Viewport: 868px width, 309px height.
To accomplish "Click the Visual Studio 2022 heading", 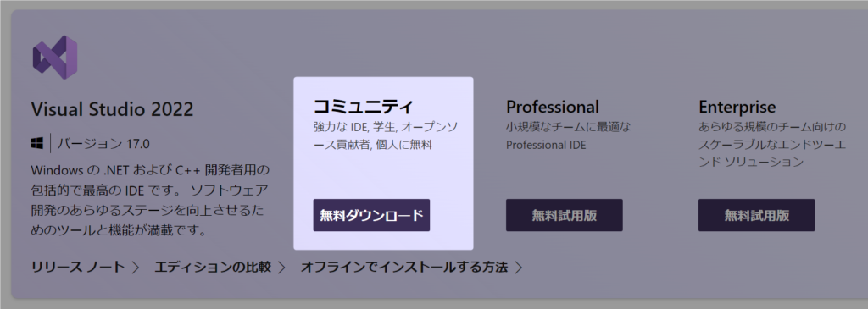I will pyautogui.click(x=113, y=109).
